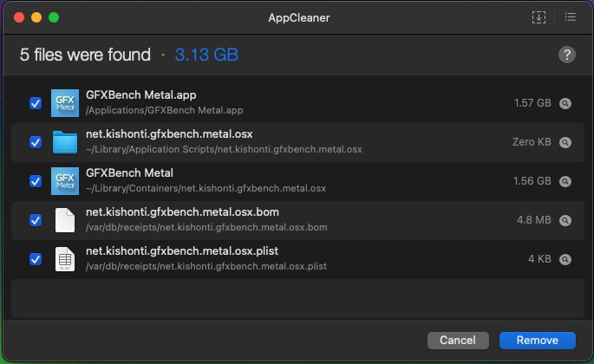
Task: Deselect the Containers GFXBench Metal checkbox
Action: point(36,181)
